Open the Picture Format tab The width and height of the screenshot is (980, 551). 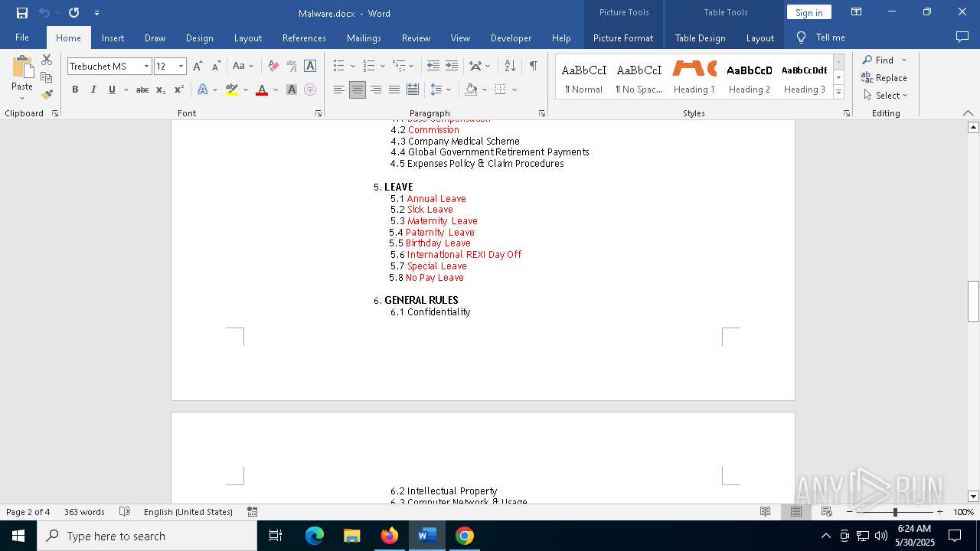tap(623, 37)
